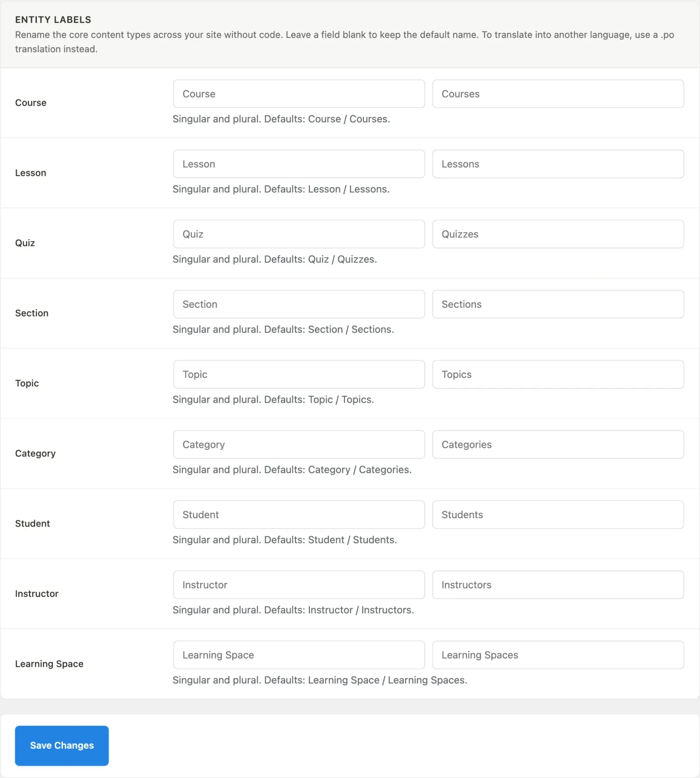Image resolution: width=700 pixels, height=778 pixels.
Task: Edit the Topics plural label field
Action: (x=558, y=374)
